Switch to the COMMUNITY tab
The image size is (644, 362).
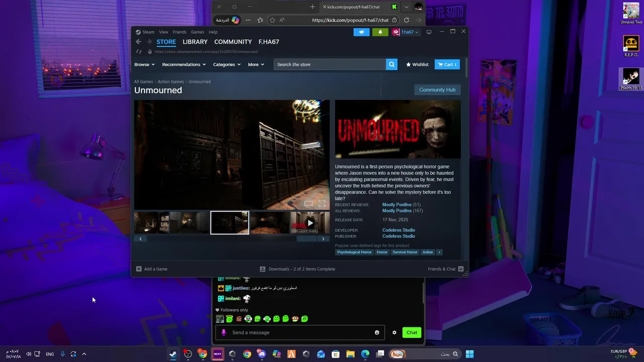(233, 42)
